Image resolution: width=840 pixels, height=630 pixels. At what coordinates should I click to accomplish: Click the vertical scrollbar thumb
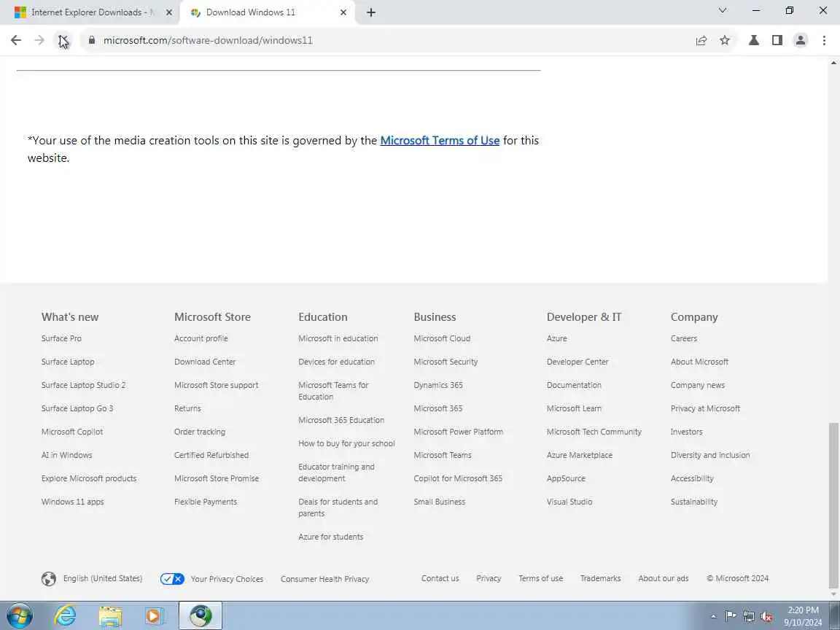[833, 505]
